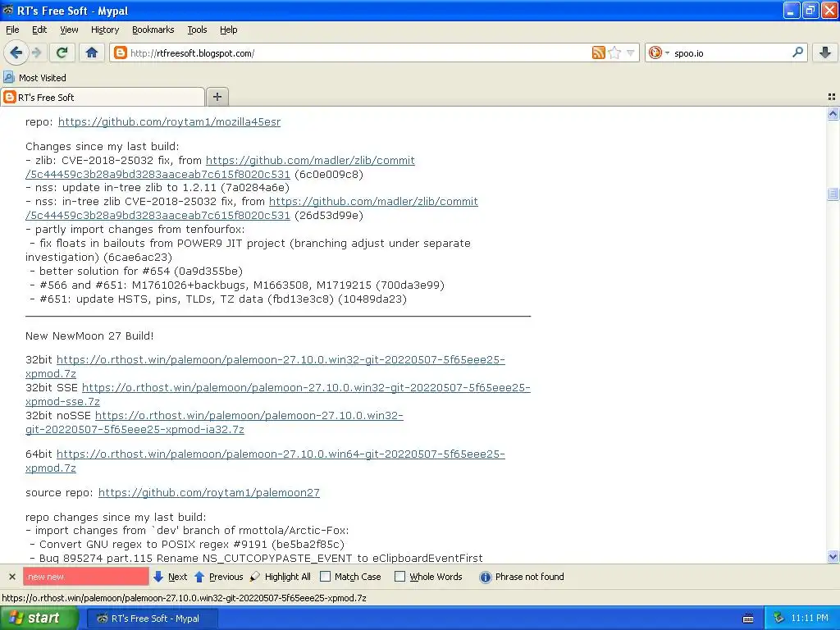Find Next match button
Image resolution: width=840 pixels, height=630 pixels.
click(171, 577)
